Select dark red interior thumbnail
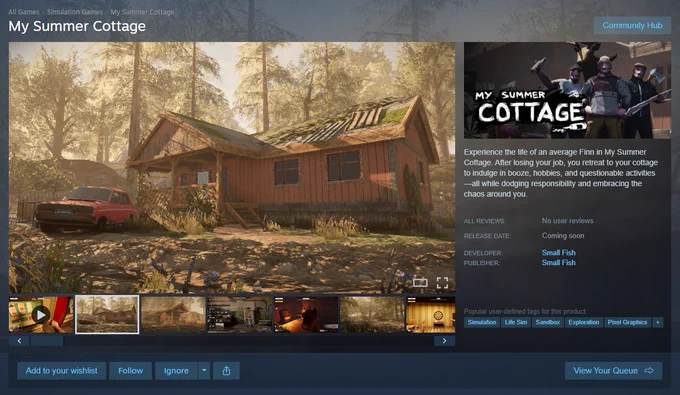This screenshot has width=680, height=395. click(x=306, y=315)
